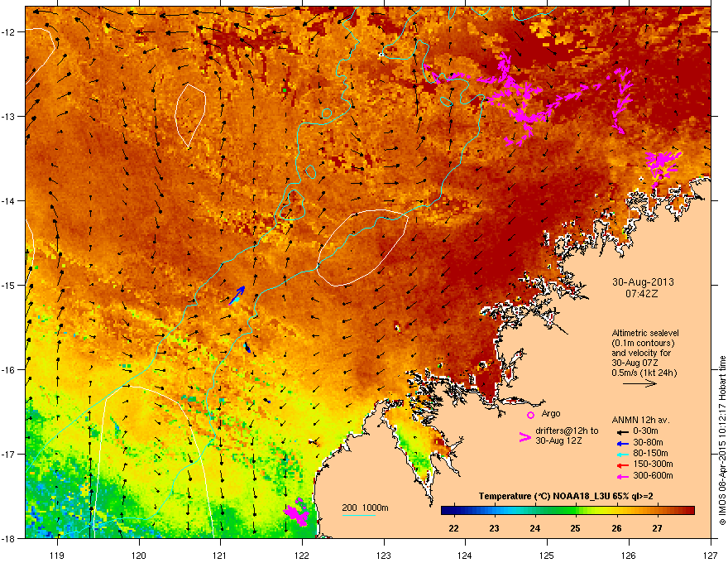The image size is (728, 563).
Task: Click the cyan 200 1000m isobath legend line
Action: coord(359,515)
